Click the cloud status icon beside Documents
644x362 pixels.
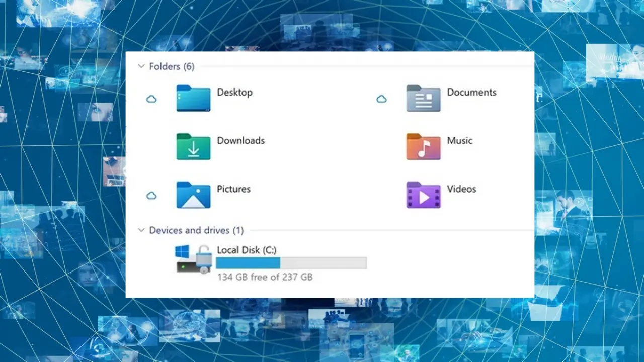[381, 99]
